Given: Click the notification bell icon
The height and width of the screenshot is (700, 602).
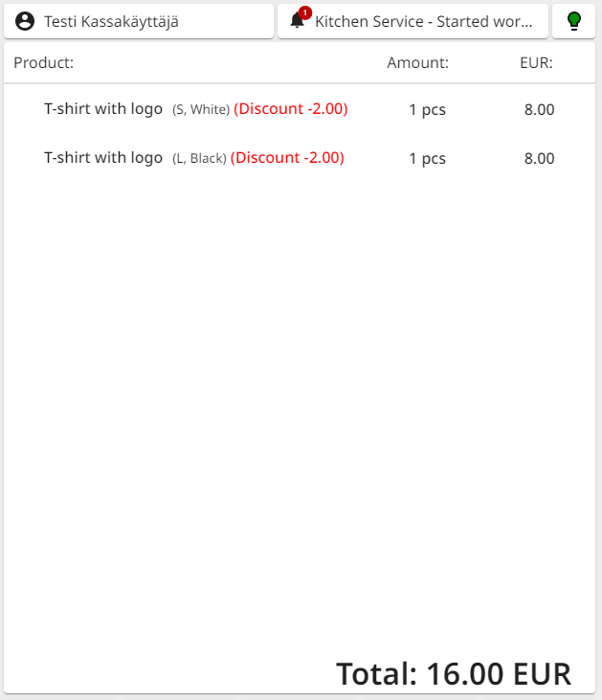Looking at the screenshot, I should (298, 21).
